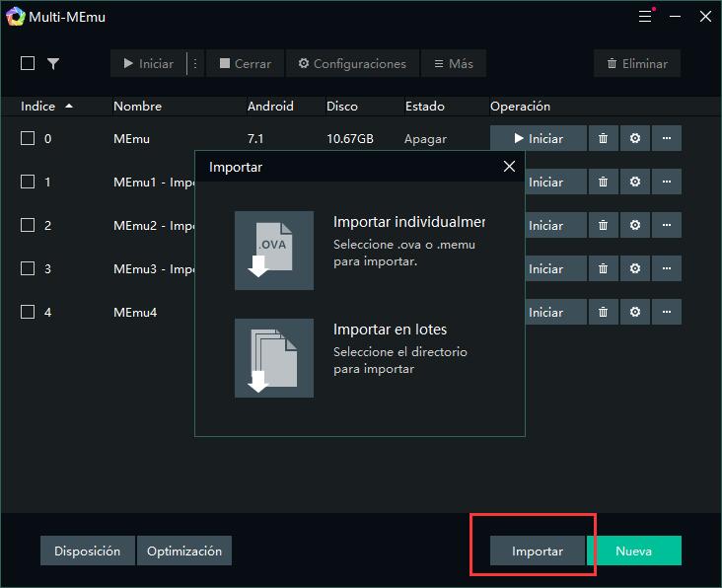Click the .OVA individual import icon
Viewport: 722px width, 588px height.
coord(274,251)
